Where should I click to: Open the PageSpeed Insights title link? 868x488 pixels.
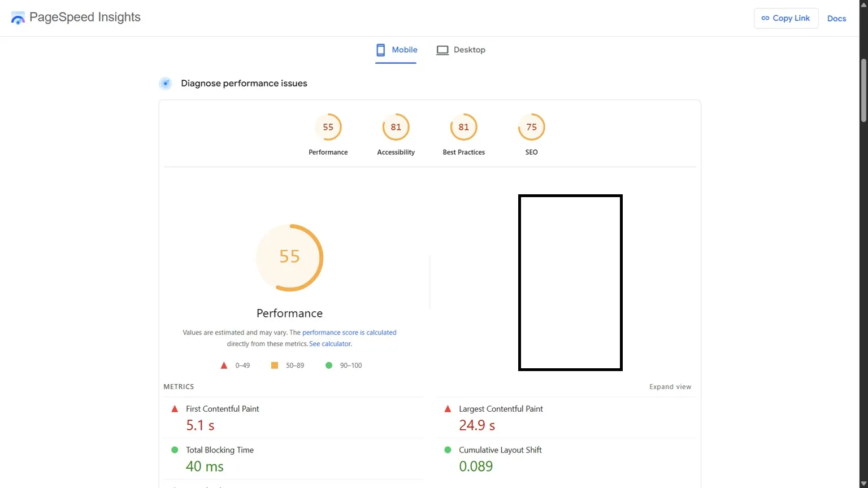click(85, 18)
